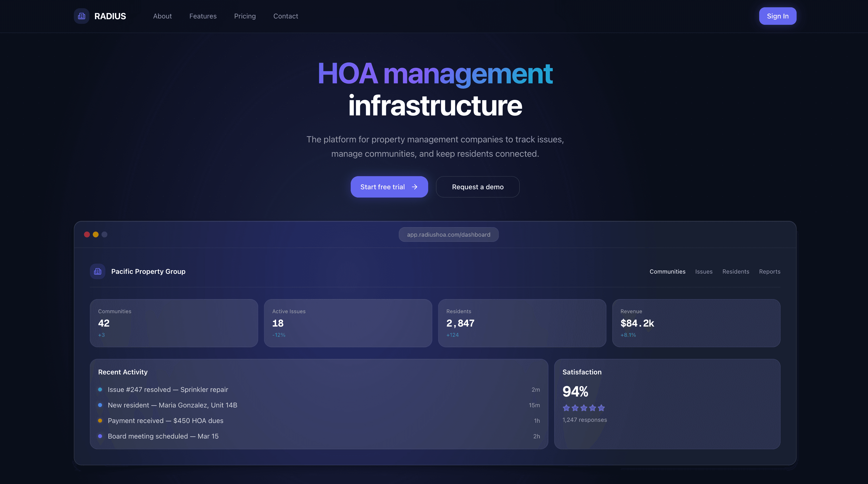Switch to the Issues tab
Image resolution: width=868 pixels, height=484 pixels.
pyautogui.click(x=704, y=271)
